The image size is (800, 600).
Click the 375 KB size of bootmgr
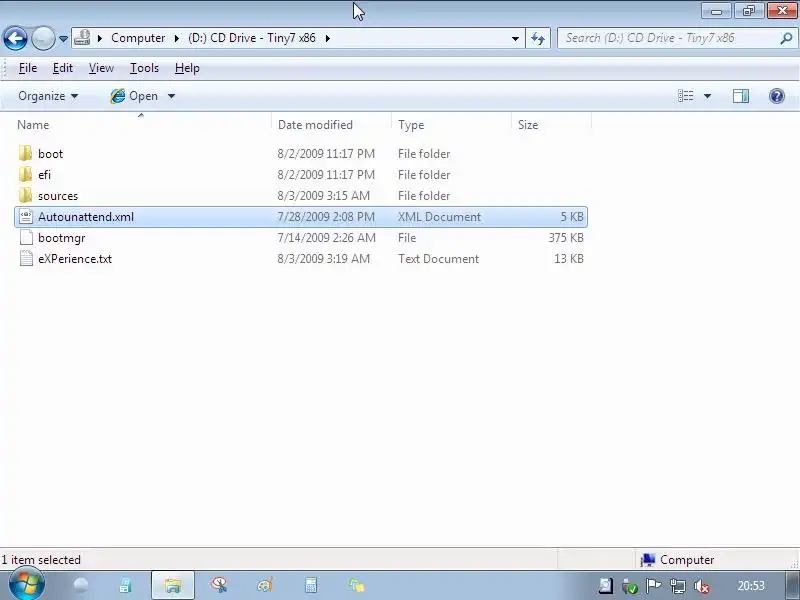(566, 238)
